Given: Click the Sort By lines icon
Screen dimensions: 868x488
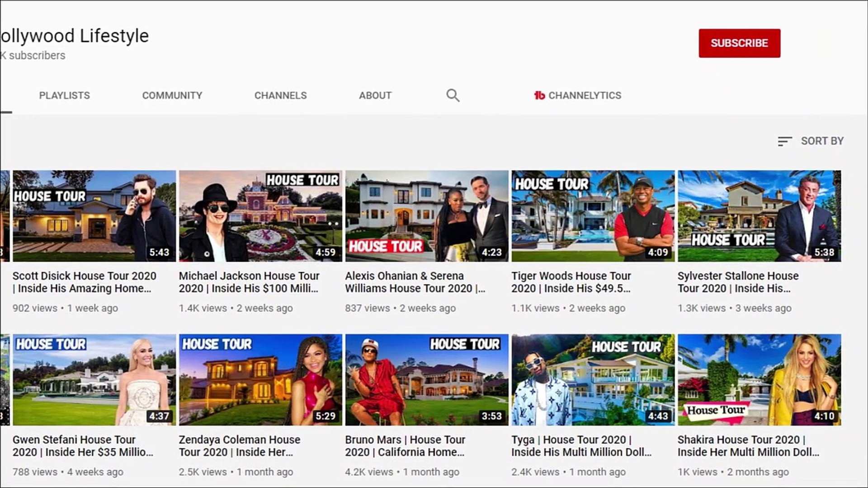Looking at the screenshot, I should (x=784, y=141).
